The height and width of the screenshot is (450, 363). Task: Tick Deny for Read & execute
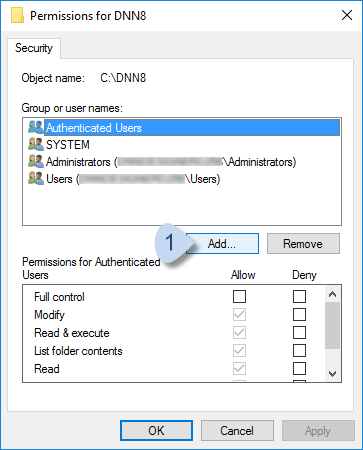[299, 332]
